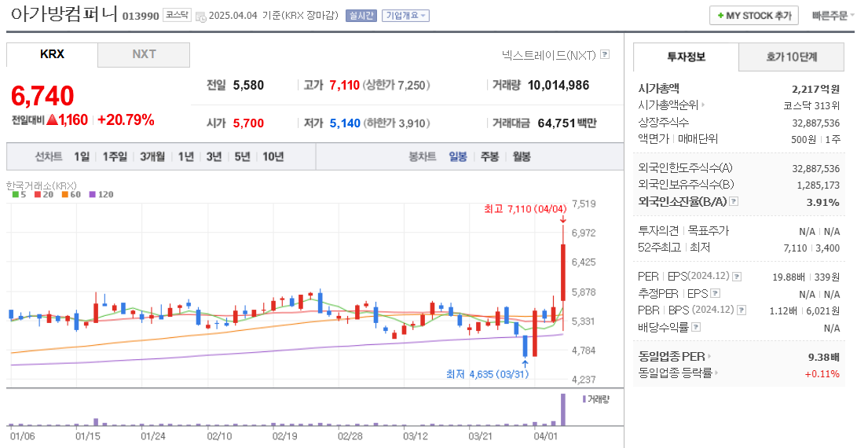Click the current price 6,740
868x448 pixels.
click(42, 96)
